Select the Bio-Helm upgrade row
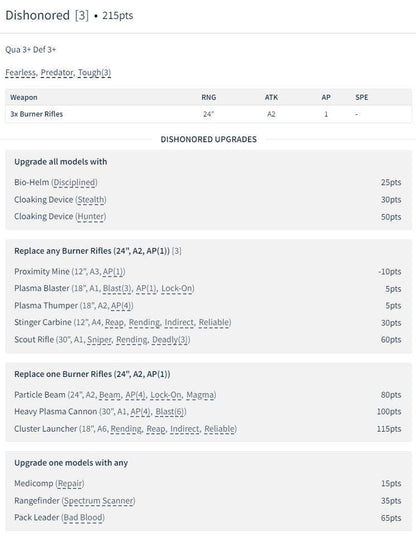 (x=208, y=182)
